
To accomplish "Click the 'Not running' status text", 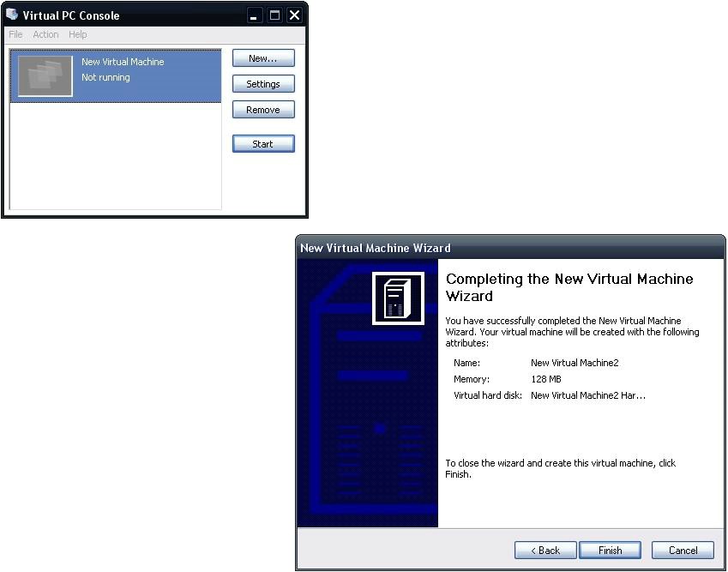I will click(x=105, y=77).
